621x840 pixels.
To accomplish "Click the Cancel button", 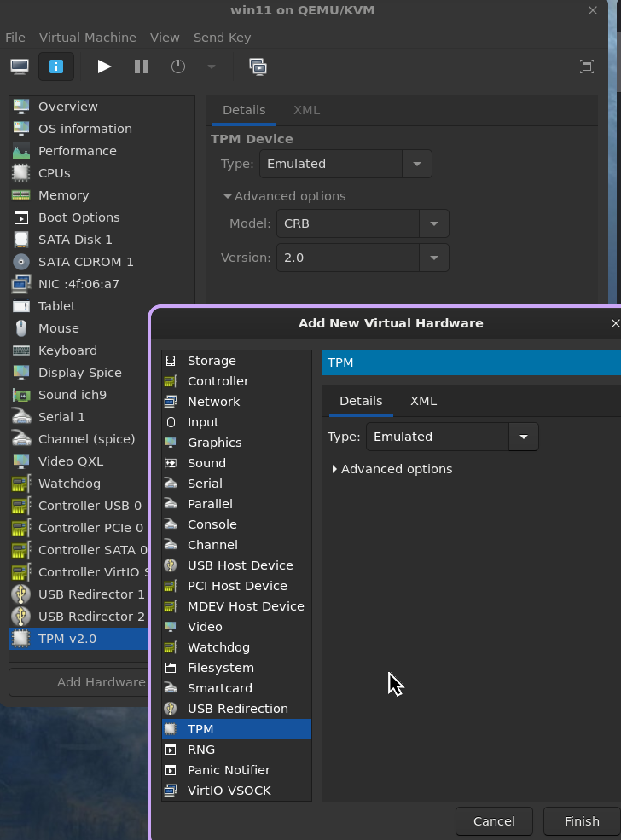I will point(494,821).
